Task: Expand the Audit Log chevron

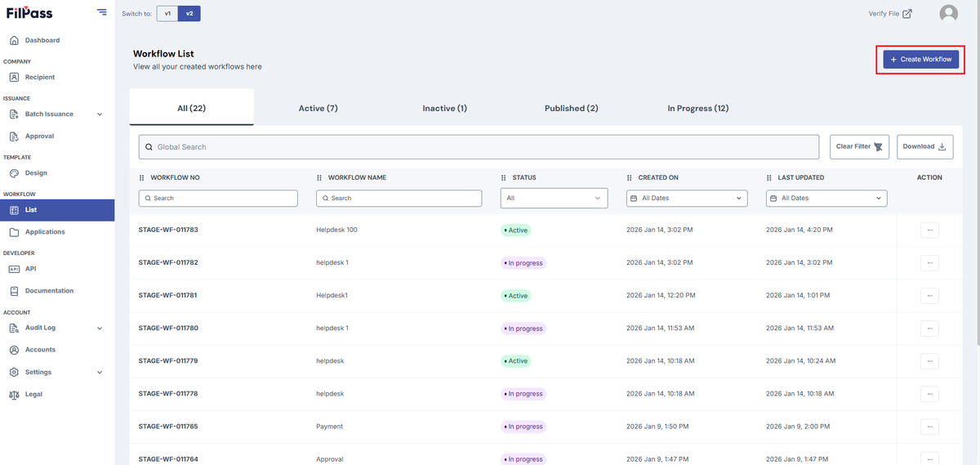Action: [100, 329]
